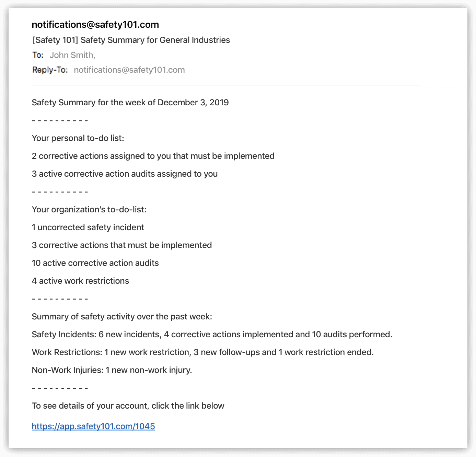The image size is (476, 457).
Task: Click the "Your personal to-do list:" line
Action: point(78,138)
